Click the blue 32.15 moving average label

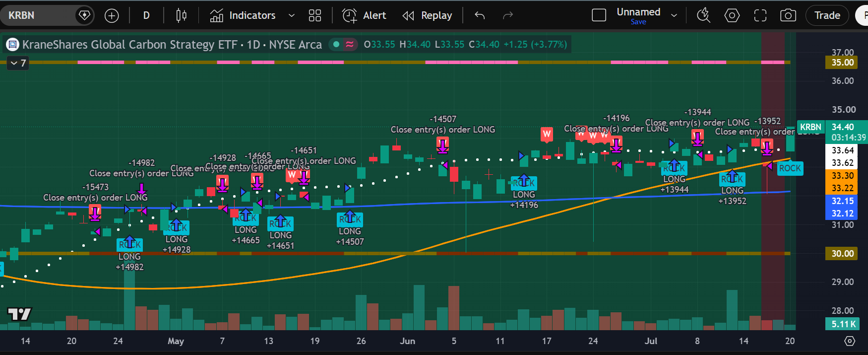pyautogui.click(x=843, y=201)
